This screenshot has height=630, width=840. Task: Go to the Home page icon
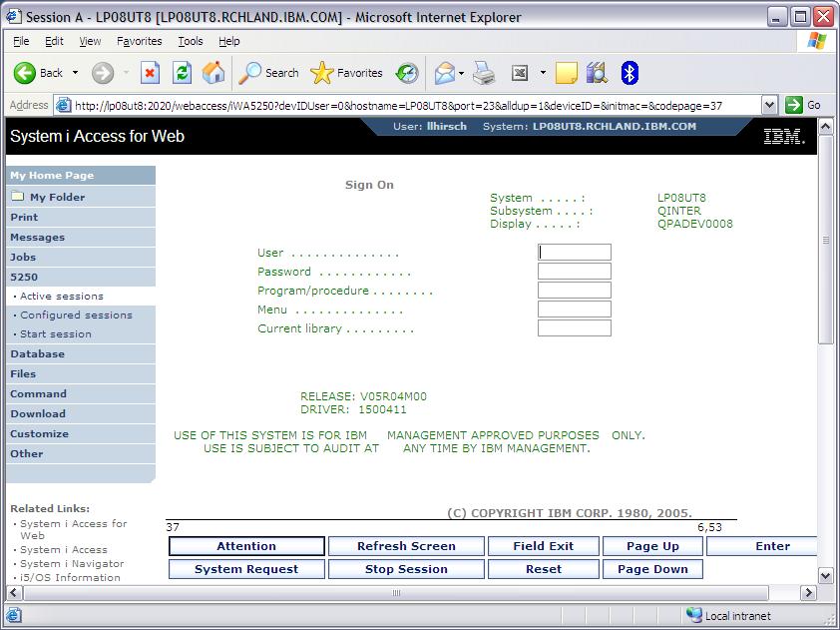pyautogui.click(x=213, y=72)
